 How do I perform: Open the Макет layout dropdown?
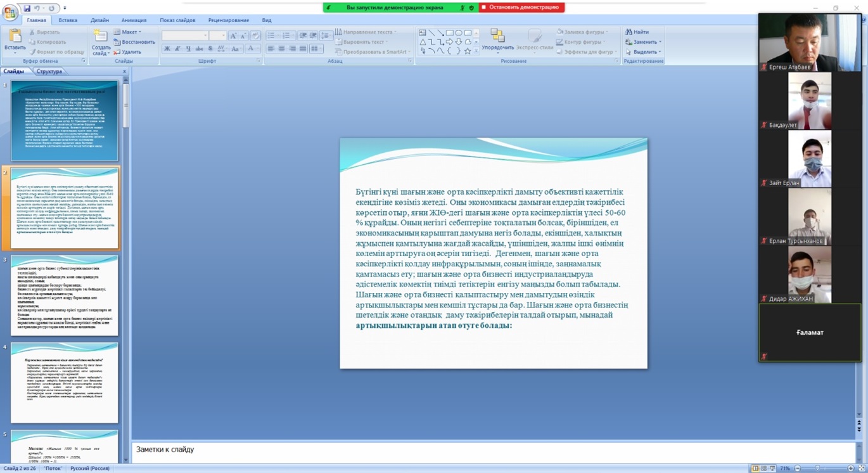tap(127, 32)
